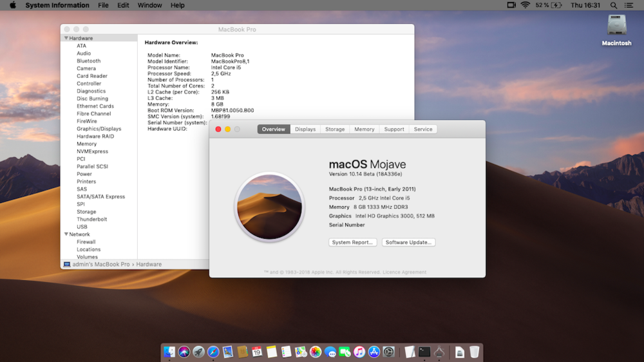The width and height of the screenshot is (644, 362).
Task: Open Safari compass icon in Dock
Action: coord(213,352)
